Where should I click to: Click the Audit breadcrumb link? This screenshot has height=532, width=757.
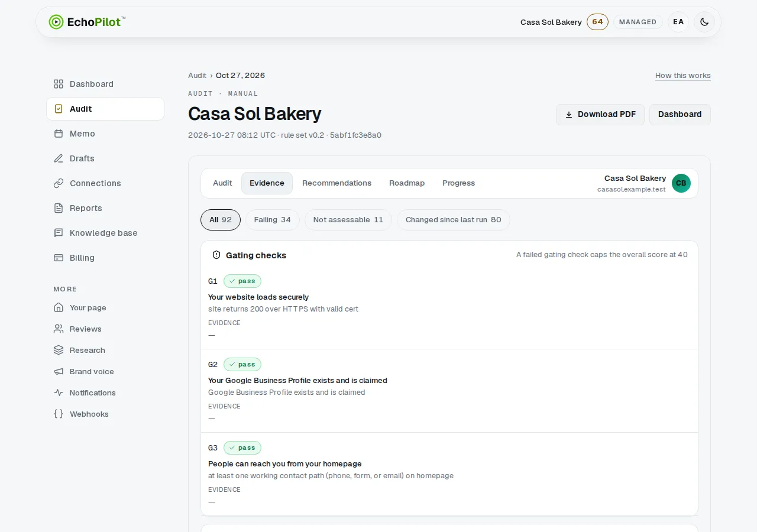[197, 76]
